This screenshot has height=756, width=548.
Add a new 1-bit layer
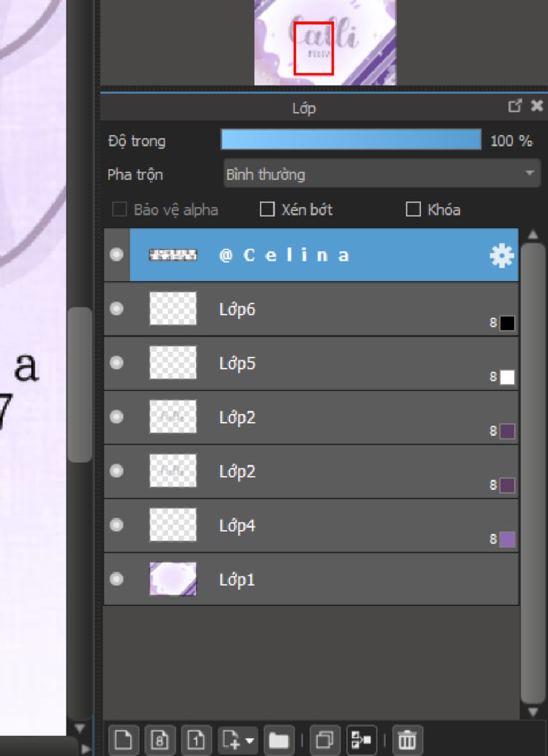pyautogui.click(x=196, y=740)
